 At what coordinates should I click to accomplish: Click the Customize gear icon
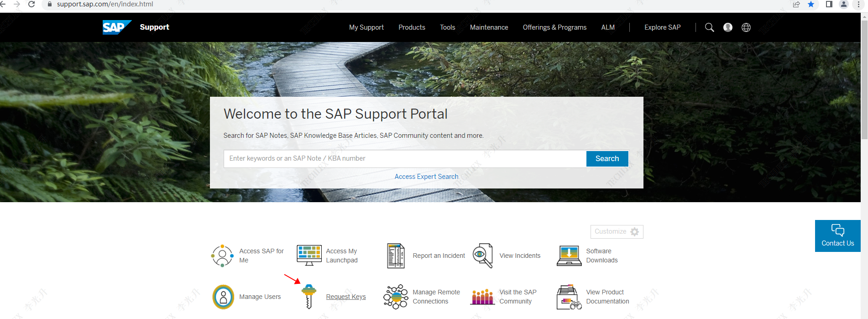click(x=634, y=232)
